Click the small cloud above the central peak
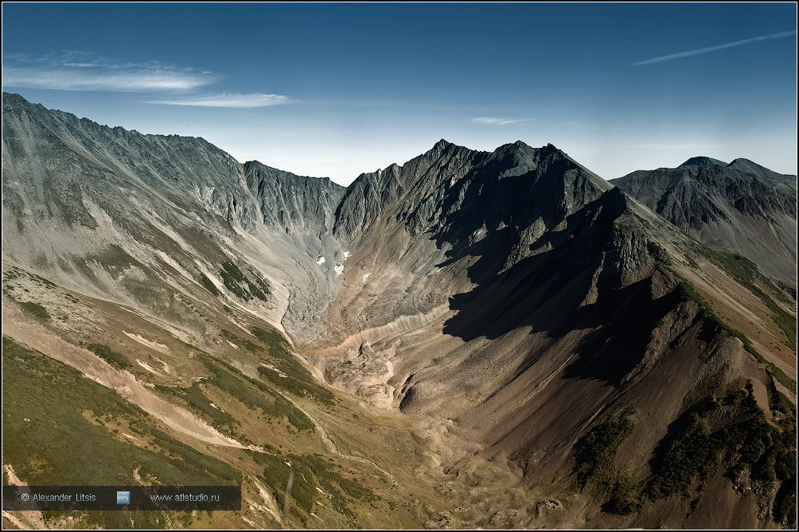 tap(497, 121)
